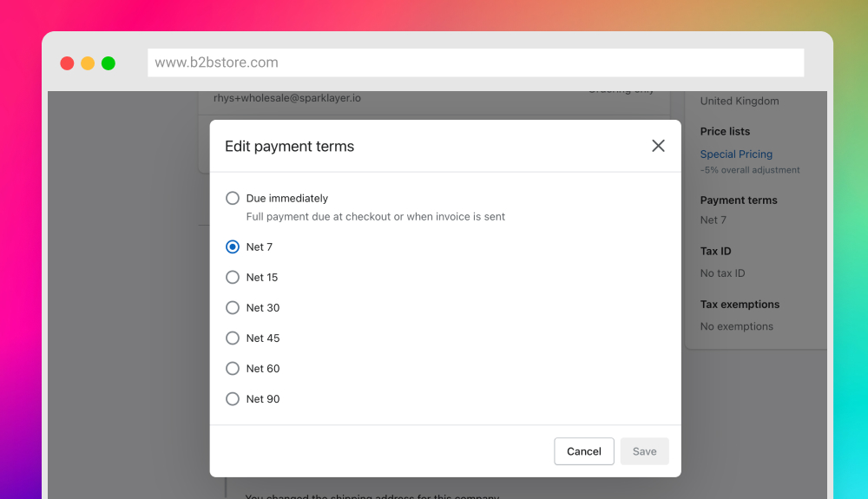The width and height of the screenshot is (868, 499).
Task: Click the rhys+wholesale@sparklayer.io email text
Action: (286, 98)
